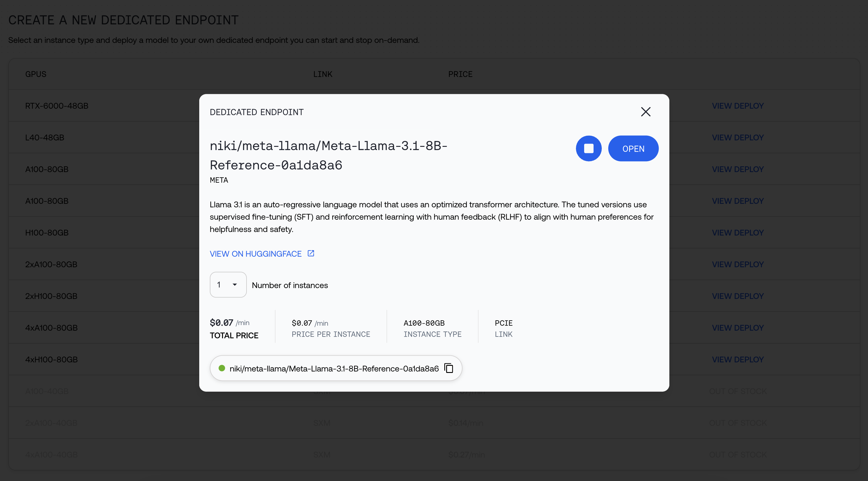The image size is (868, 481).
Task: Click the GPUS column header
Action: pos(36,74)
